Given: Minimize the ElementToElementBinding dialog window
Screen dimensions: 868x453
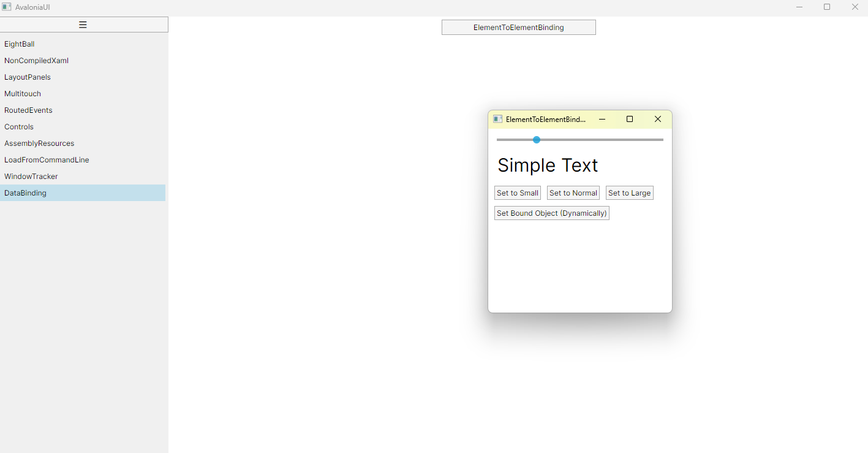Looking at the screenshot, I should 602,119.
